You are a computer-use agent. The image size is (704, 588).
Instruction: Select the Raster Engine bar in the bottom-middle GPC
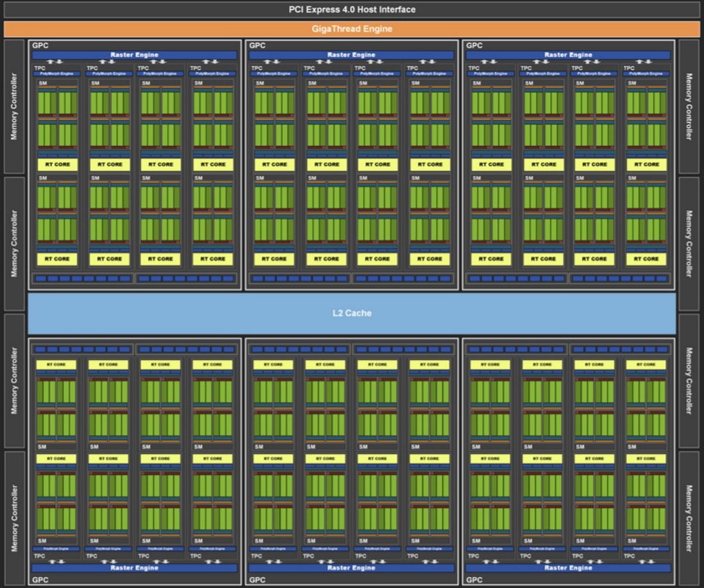(351, 567)
